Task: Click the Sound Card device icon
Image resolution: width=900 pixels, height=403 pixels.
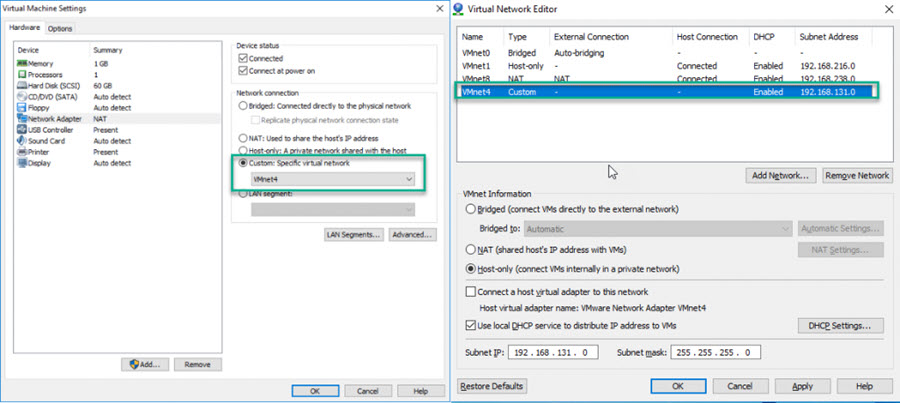Action: [x=20, y=140]
